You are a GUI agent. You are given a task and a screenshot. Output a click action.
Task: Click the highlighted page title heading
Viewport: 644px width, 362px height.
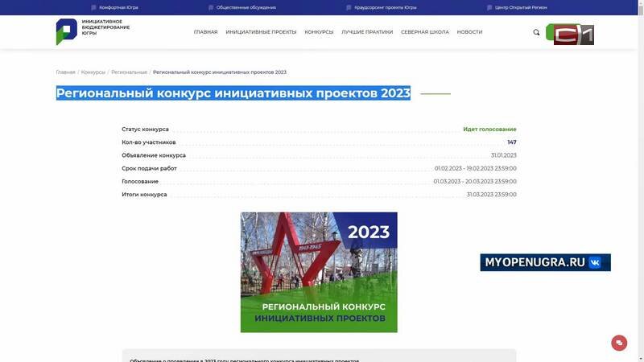[233, 93]
